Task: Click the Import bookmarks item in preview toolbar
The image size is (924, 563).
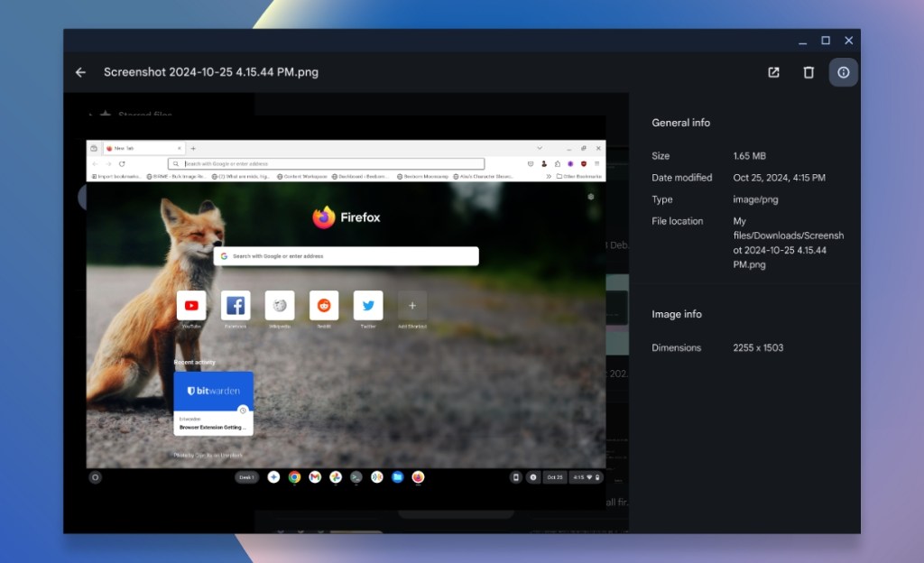Action: [x=115, y=176]
